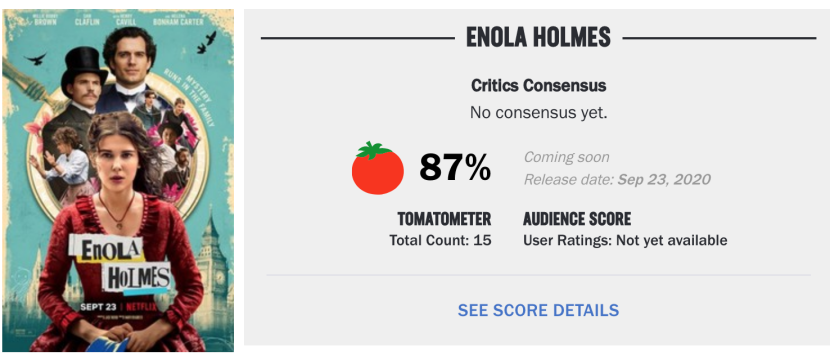Click the SEPT 23 date on the poster
The height and width of the screenshot is (360, 830).
(x=98, y=307)
